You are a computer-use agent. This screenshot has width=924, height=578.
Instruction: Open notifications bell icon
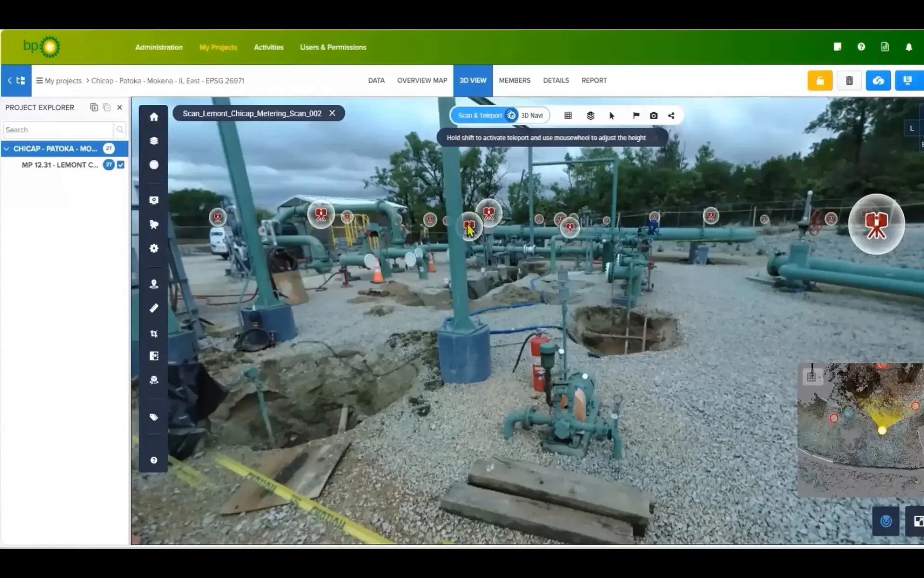pos(908,47)
